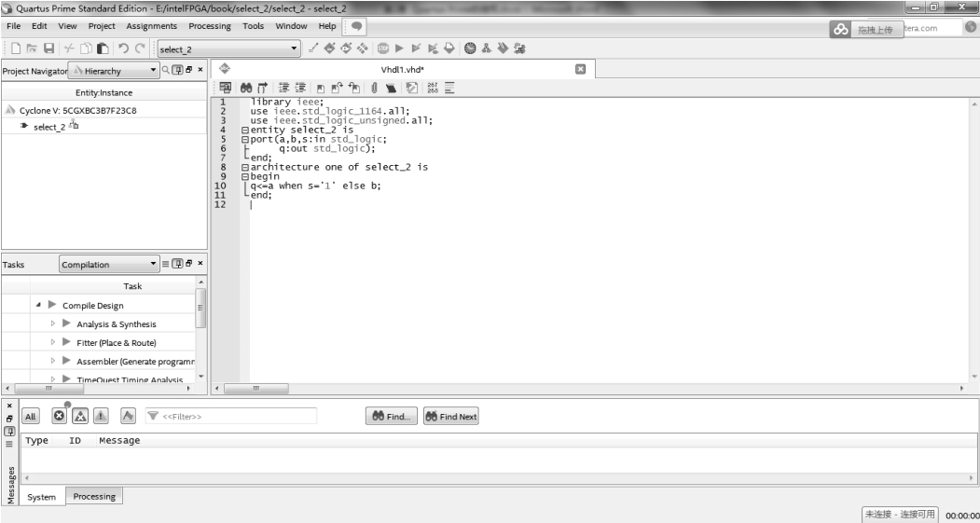The image size is (980, 523).
Task: Click the Find... button
Action: (x=392, y=416)
